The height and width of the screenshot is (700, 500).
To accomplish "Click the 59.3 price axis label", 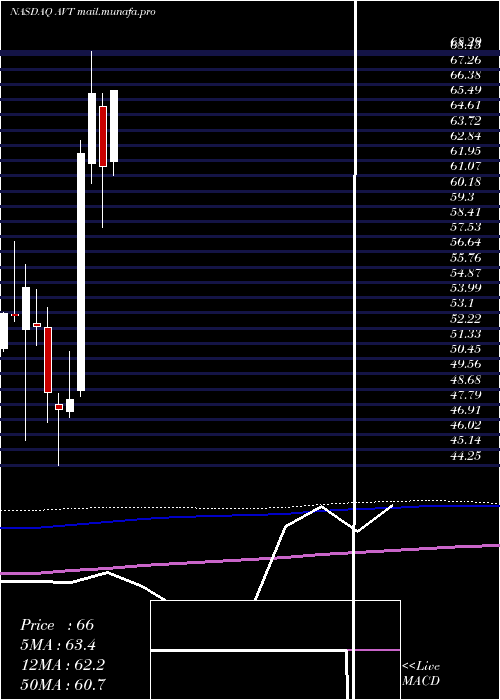I will (x=462, y=196).
